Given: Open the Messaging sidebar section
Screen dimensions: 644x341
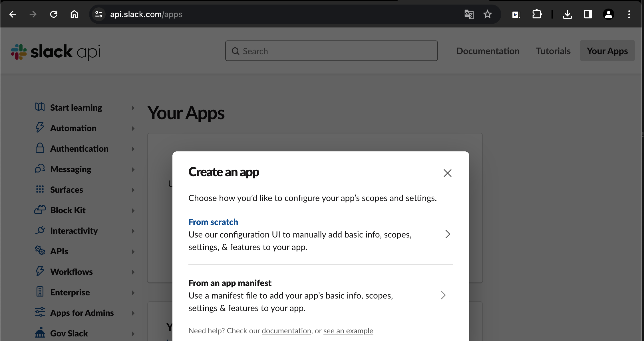Looking at the screenshot, I should (x=85, y=169).
